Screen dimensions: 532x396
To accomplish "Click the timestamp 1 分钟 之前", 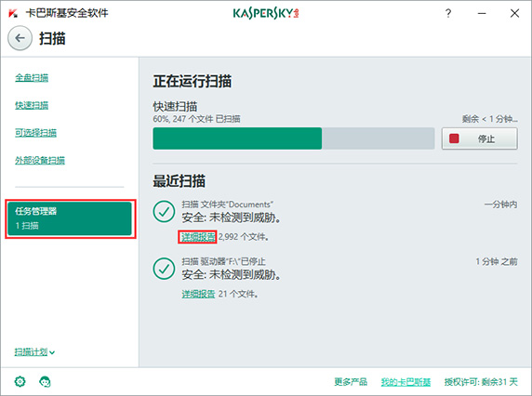I will coord(497,261).
